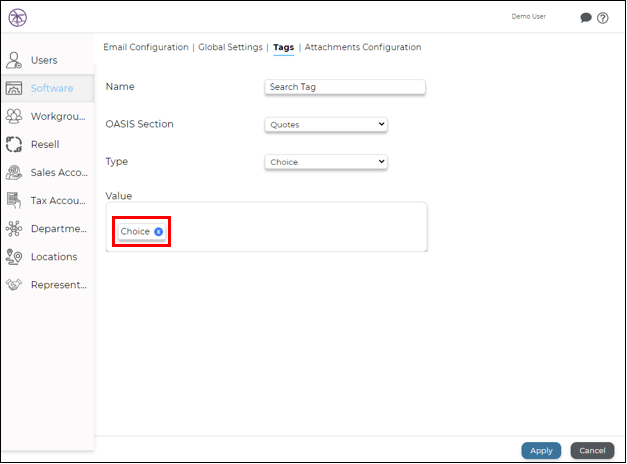Open the Sales Acco... sidebar label
This screenshot has width=627, height=464.
click(x=59, y=172)
